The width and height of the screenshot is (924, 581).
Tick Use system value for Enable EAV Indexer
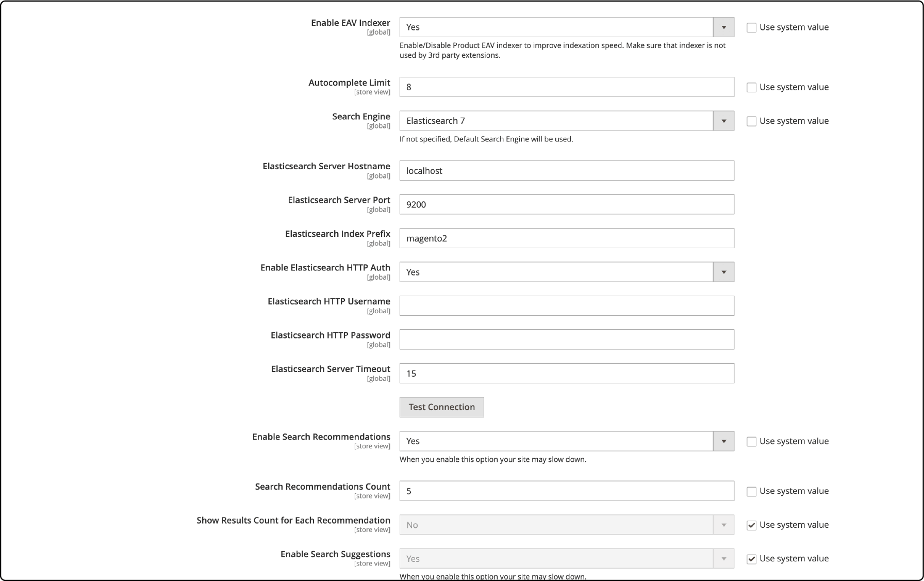coord(751,27)
